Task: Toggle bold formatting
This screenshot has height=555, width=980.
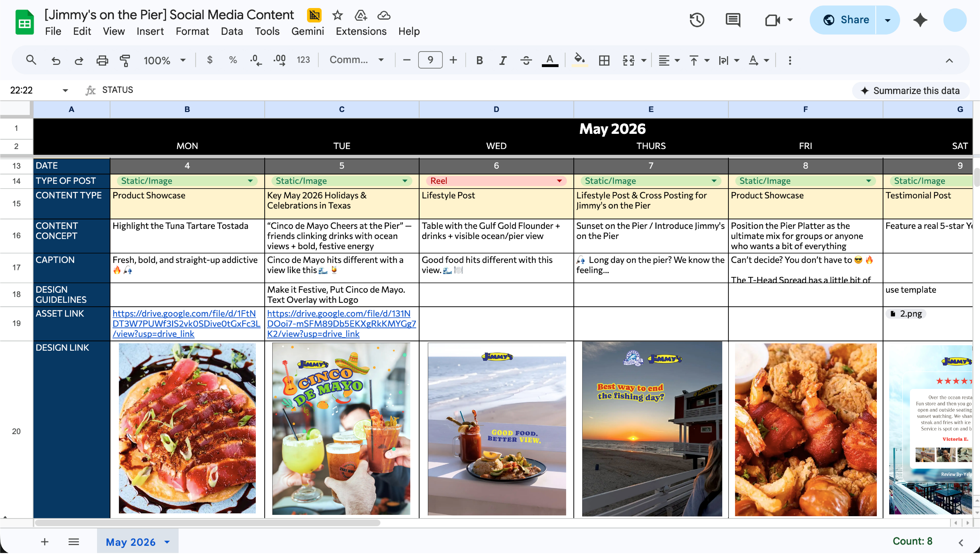Action: click(x=480, y=60)
